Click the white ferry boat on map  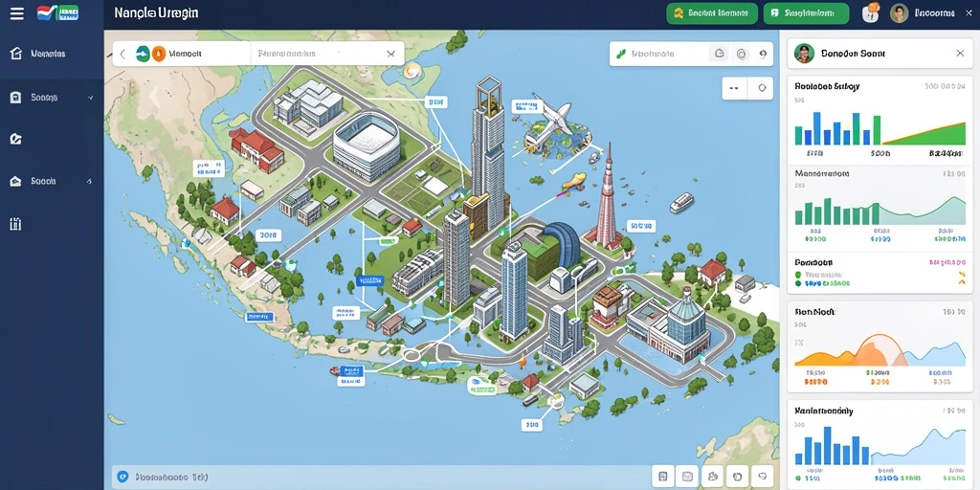coord(681,203)
